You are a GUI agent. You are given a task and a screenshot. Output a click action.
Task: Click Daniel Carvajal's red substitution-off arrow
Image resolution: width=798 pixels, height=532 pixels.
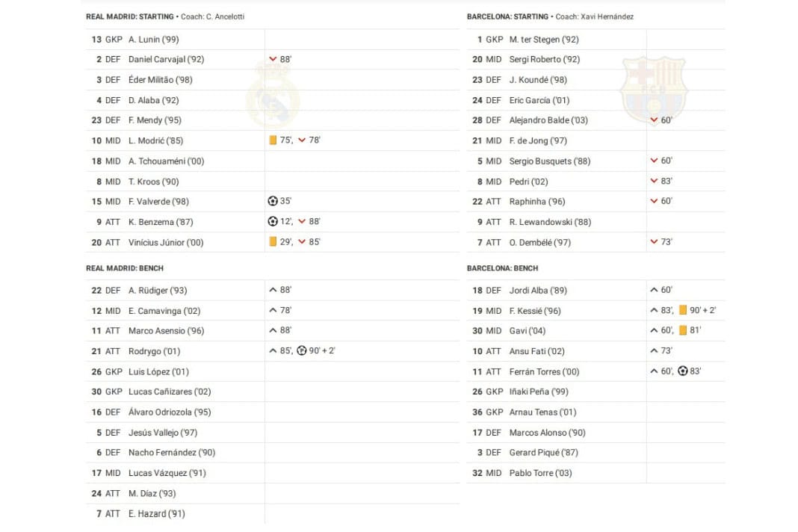(273, 59)
